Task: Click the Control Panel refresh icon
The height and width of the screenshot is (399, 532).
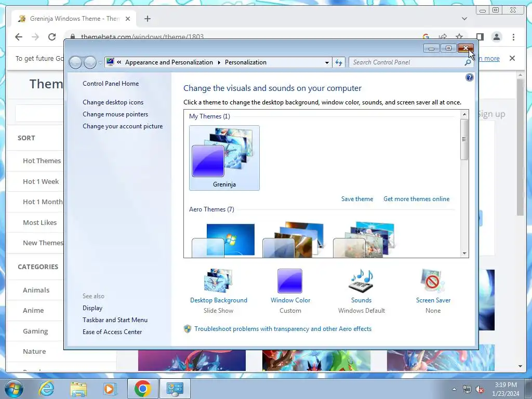Action: 339,62
